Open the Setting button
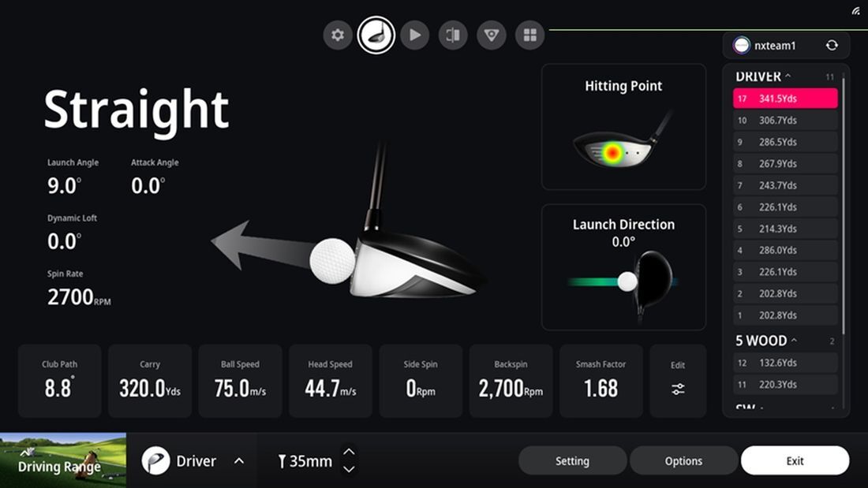868x488 pixels. [572, 461]
